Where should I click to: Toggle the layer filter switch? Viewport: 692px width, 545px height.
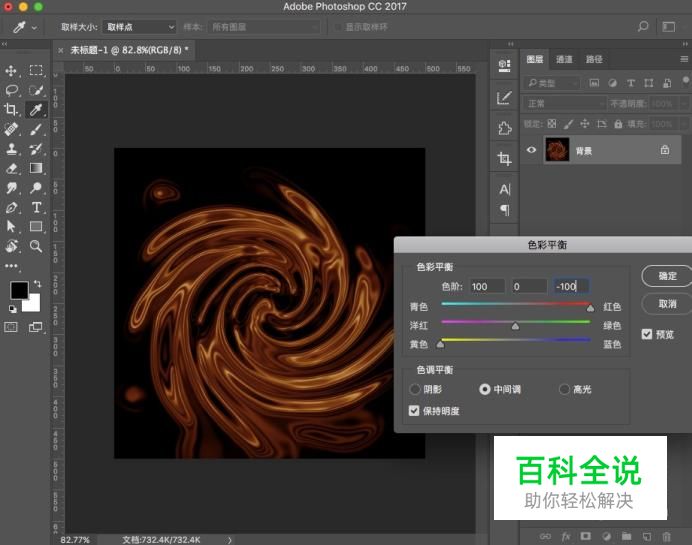pos(685,81)
